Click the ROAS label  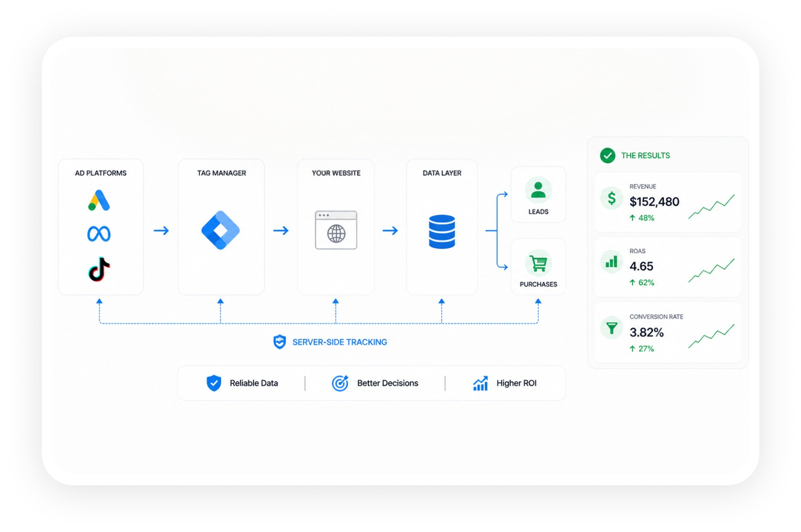(x=637, y=251)
